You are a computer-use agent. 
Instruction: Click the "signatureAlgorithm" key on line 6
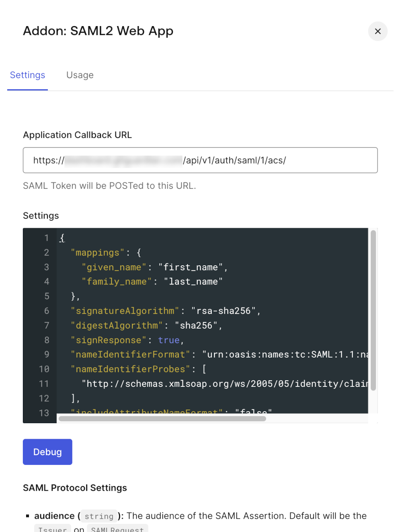pyautogui.click(x=125, y=311)
